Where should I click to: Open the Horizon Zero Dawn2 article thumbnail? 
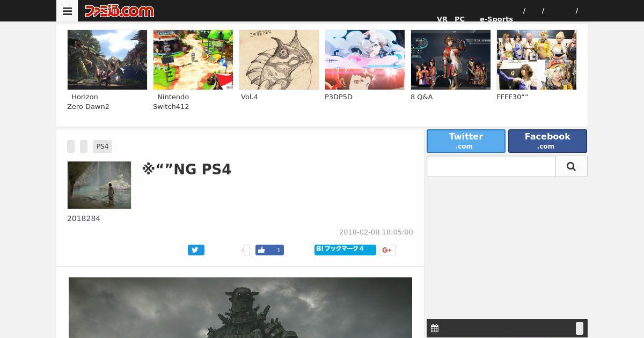tap(107, 60)
